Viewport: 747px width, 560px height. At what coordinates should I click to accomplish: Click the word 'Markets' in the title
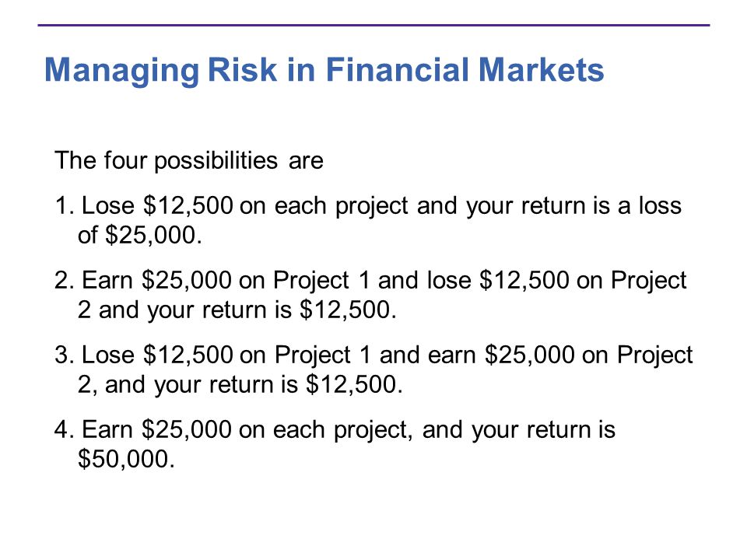542,69
